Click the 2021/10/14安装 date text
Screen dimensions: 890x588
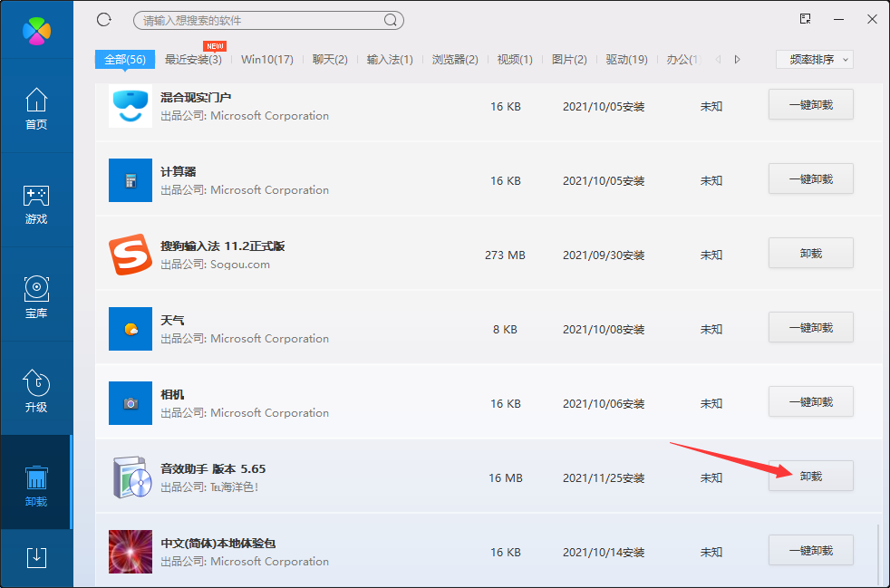(x=604, y=553)
